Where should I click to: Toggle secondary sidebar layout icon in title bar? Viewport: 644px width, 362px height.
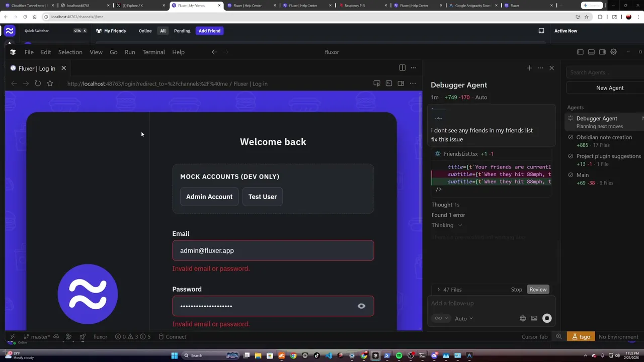(602, 52)
